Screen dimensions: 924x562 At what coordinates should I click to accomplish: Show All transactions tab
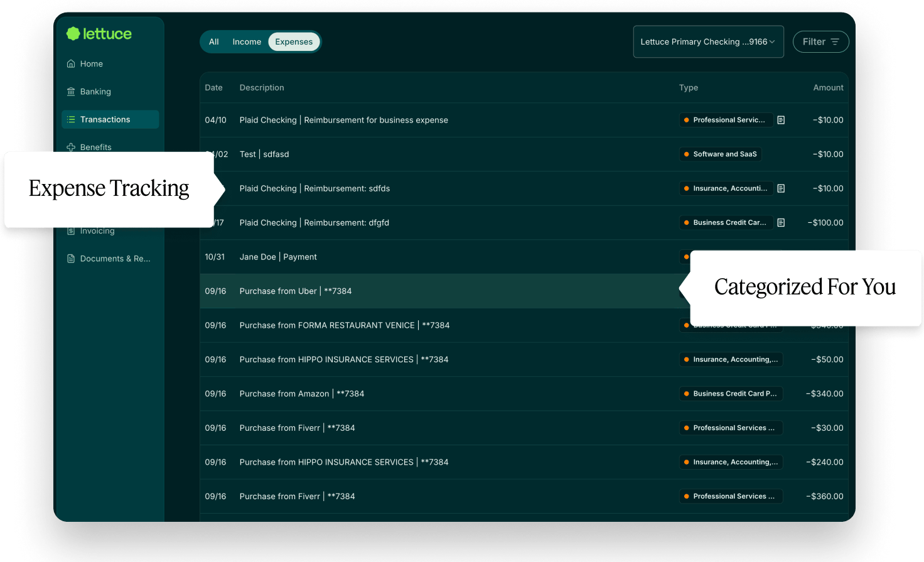pyautogui.click(x=214, y=42)
